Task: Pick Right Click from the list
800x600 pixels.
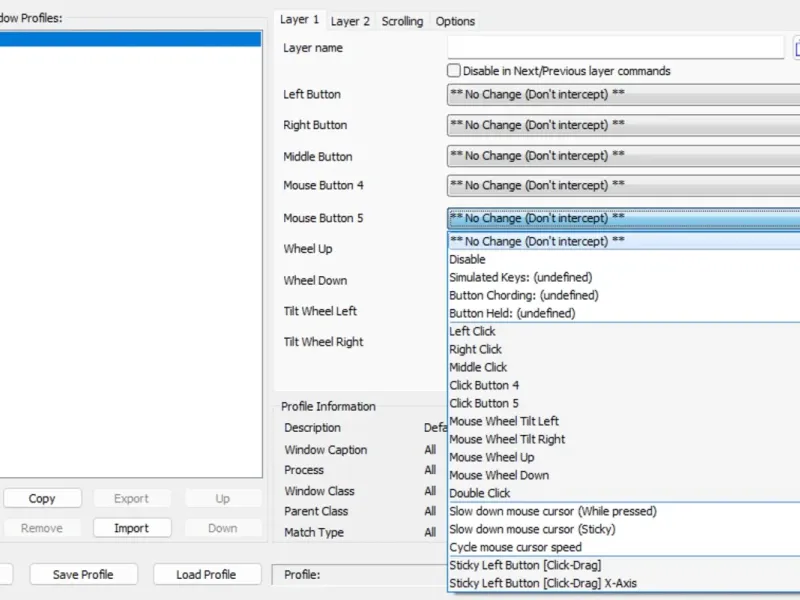Action: [x=624, y=349]
